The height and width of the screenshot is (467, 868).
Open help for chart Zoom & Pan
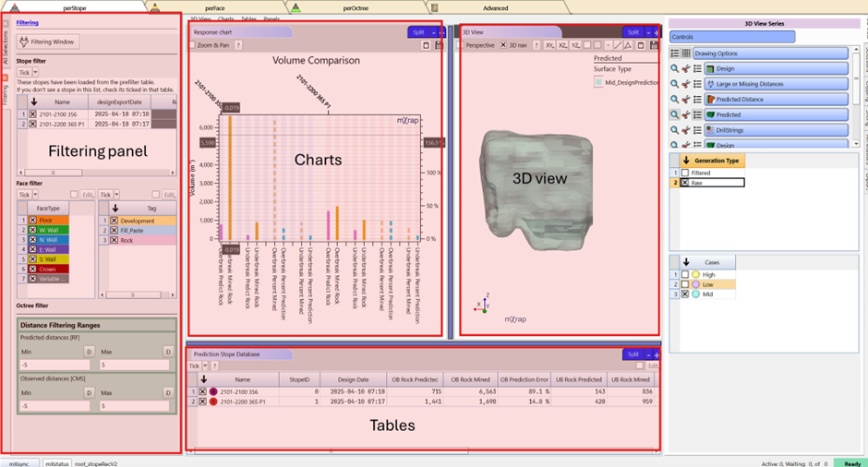[x=238, y=45]
